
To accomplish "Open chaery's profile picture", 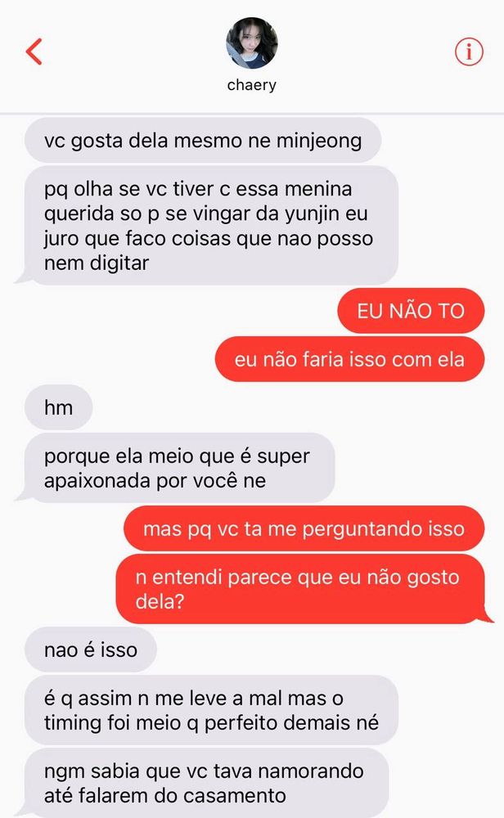I will click(251, 43).
